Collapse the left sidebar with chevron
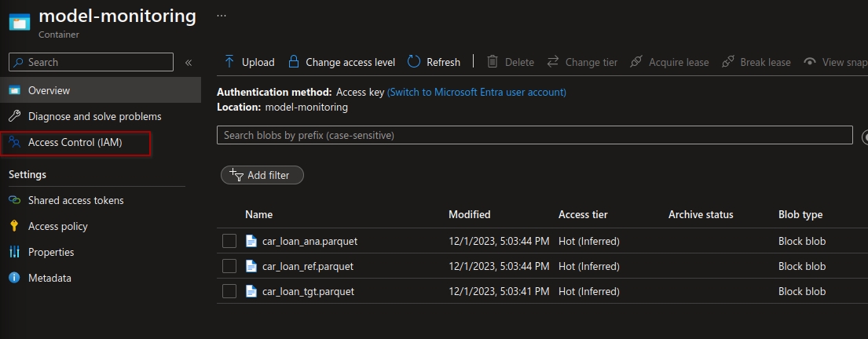Screen dimensions: 868x339 (x=189, y=63)
